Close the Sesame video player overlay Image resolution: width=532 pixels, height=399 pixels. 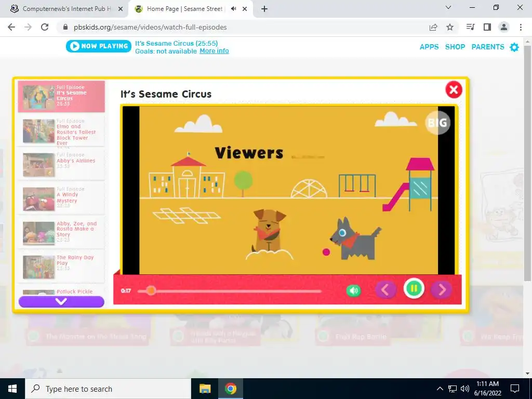[x=454, y=90]
